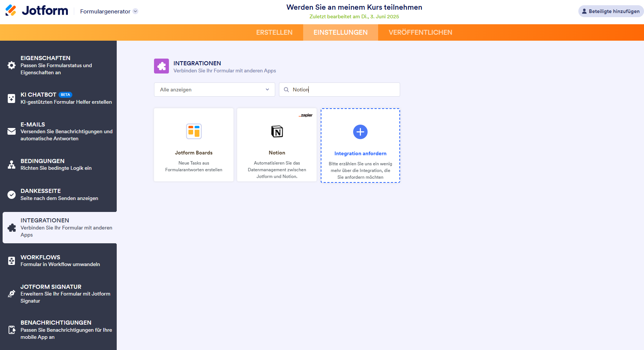Viewport: 644px width, 350px height.
Task: Click the Integrationen puzzle icon in sidebar
Action: [x=12, y=228]
